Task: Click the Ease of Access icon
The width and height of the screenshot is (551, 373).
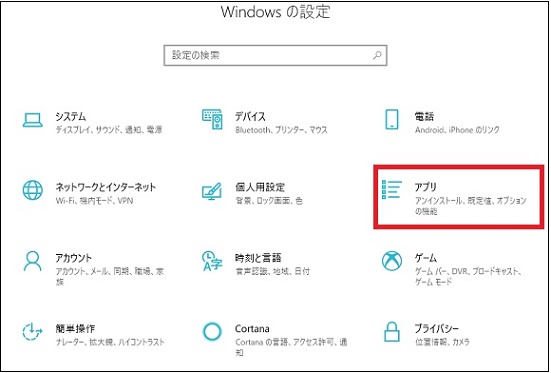Action: tap(32, 332)
